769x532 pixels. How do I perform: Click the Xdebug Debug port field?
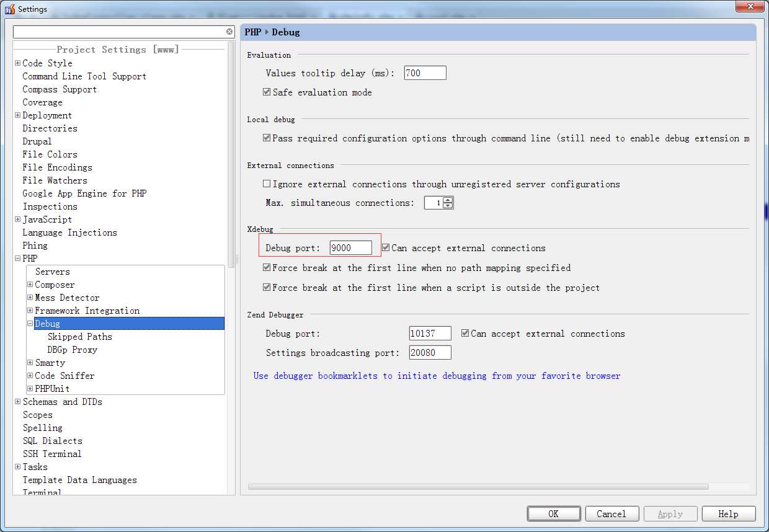click(350, 247)
